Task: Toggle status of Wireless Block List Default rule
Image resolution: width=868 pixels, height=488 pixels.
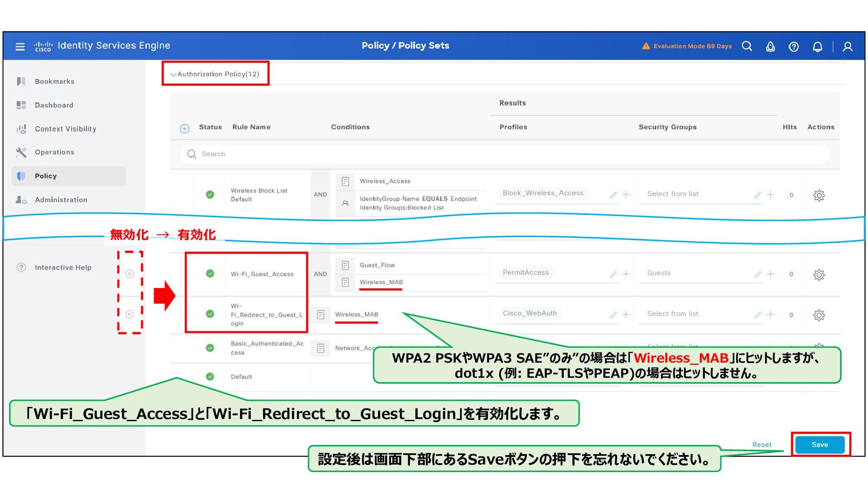Action: [x=210, y=194]
